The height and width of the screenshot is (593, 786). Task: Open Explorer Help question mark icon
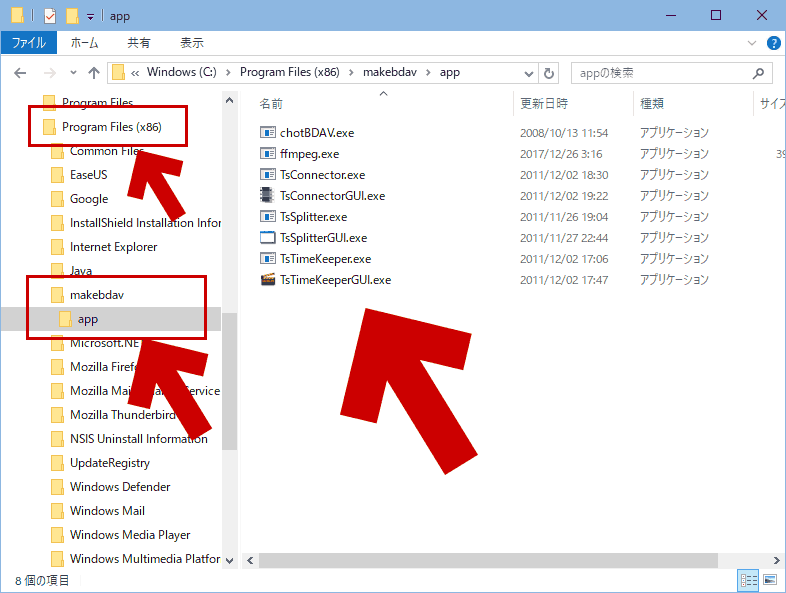pos(773,43)
